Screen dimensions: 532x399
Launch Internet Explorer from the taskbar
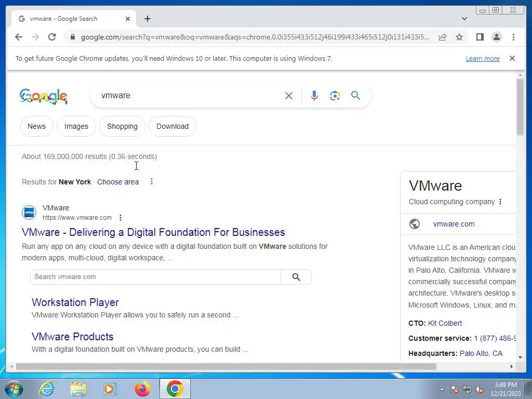(46, 389)
